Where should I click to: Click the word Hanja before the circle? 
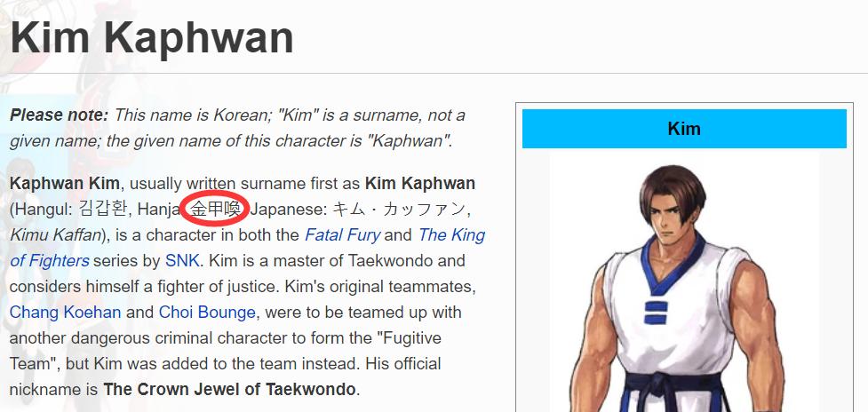point(157,210)
